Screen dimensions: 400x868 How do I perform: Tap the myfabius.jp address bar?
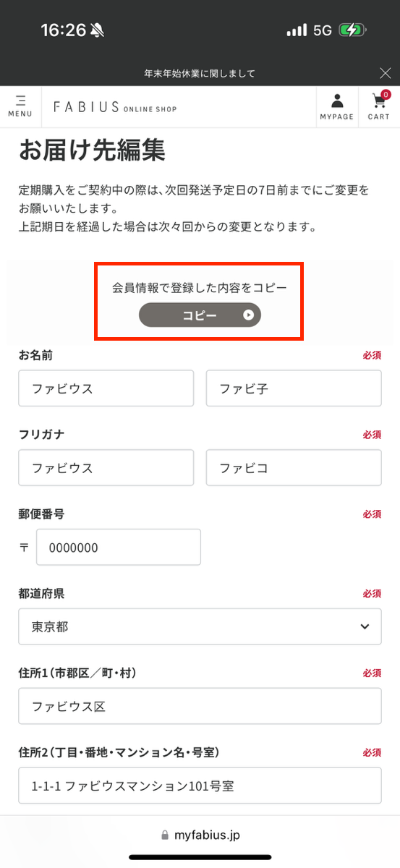point(200,835)
